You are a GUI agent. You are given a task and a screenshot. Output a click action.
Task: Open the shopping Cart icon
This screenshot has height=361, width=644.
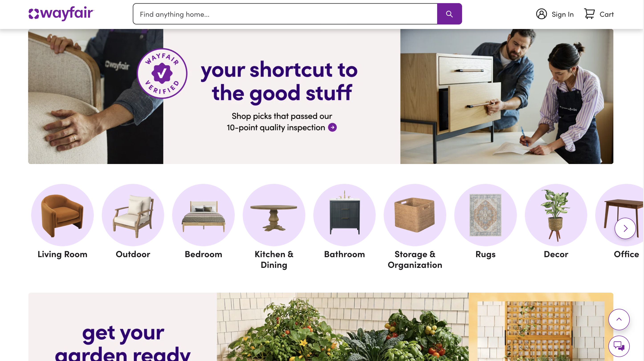click(x=589, y=14)
